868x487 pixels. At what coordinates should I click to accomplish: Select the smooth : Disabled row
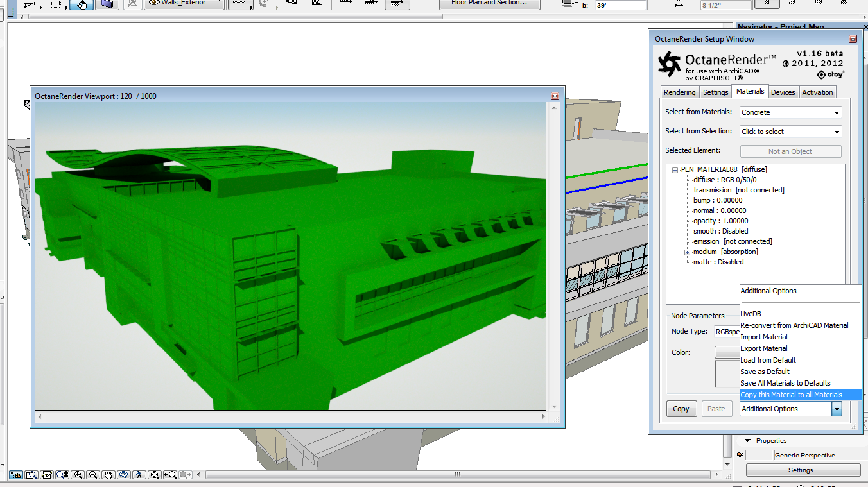[x=721, y=231]
